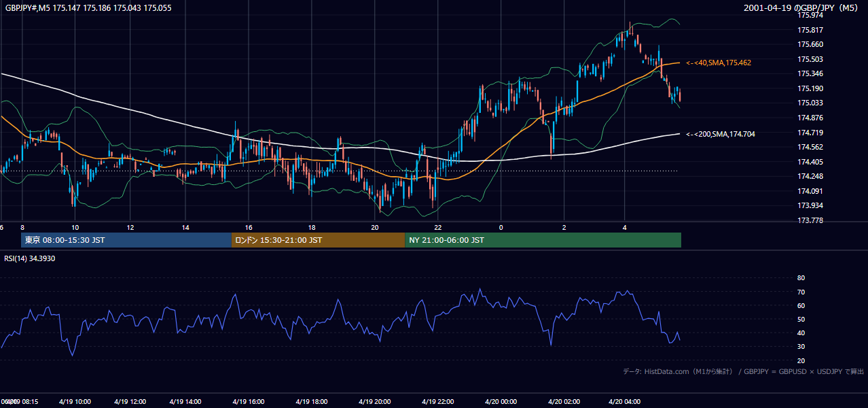Click the hour tick label 12 under the chart
This screenshot has height=408, width=868.
(x=130, y=228)
